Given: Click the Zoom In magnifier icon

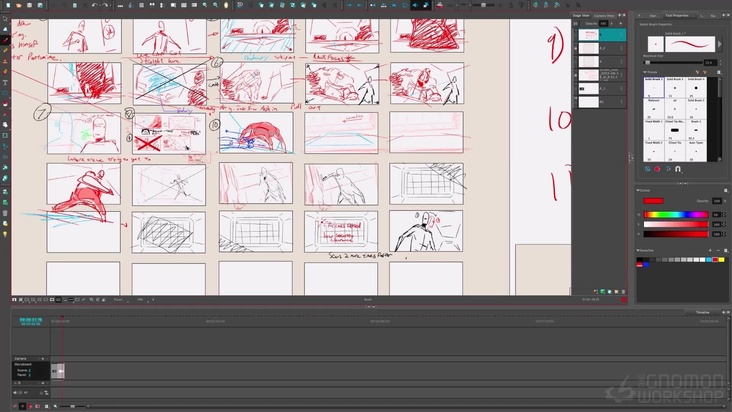Looking at the screenshot, I should [205, 5].
